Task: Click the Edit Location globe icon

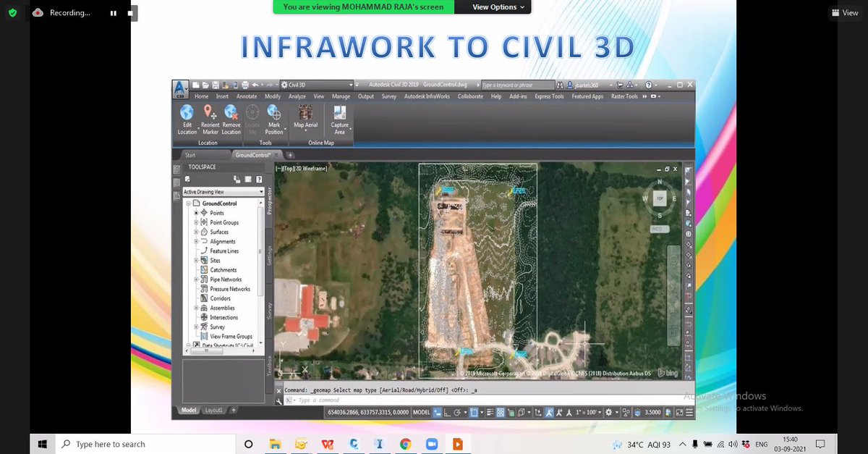Action: (x=187, y=112)
